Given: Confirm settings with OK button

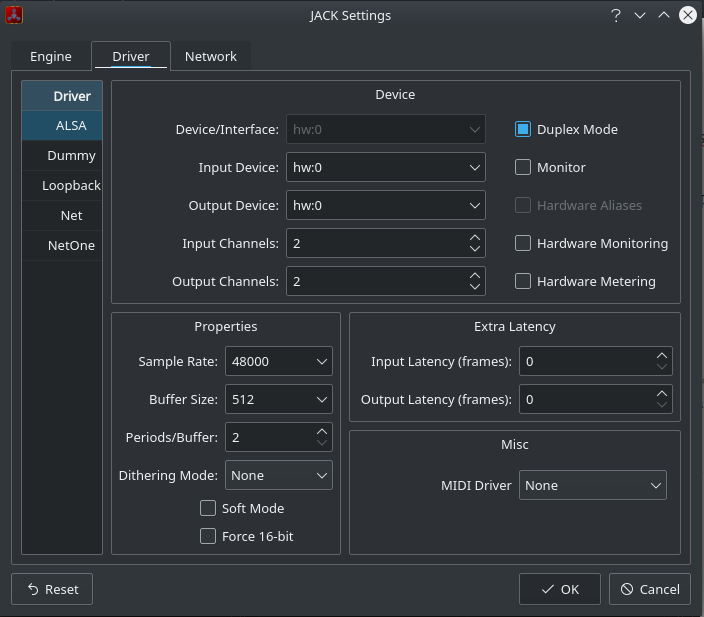Looking at the screenshot, I should [x=560, y=589].
